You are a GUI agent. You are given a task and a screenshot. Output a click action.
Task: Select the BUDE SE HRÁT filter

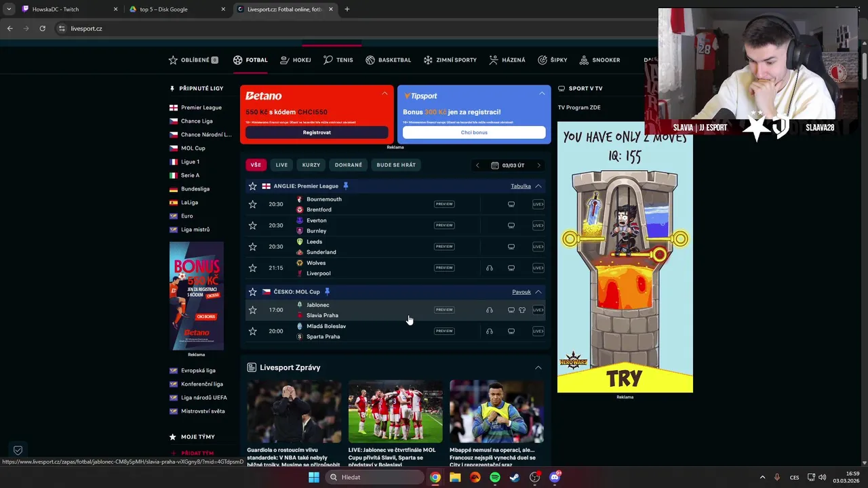point(396,165)
